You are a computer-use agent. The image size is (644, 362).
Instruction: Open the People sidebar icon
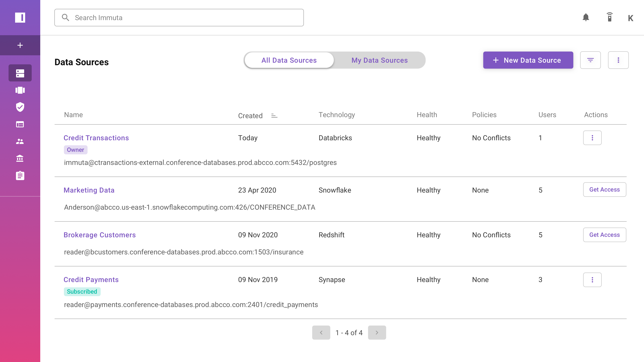20,141
